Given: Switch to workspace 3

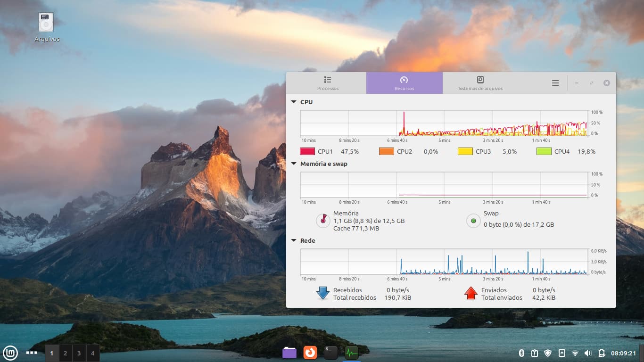Looking at the screenshot, I should point(79,353).
